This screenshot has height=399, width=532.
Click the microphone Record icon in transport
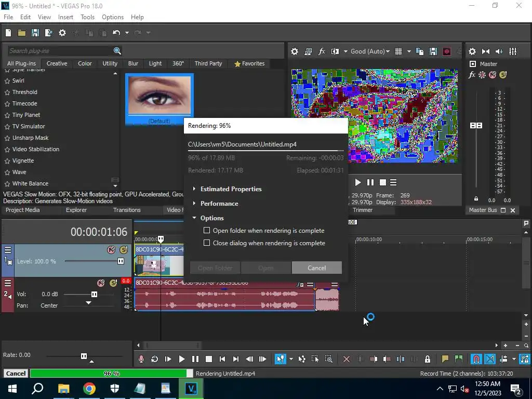(141, 359)
